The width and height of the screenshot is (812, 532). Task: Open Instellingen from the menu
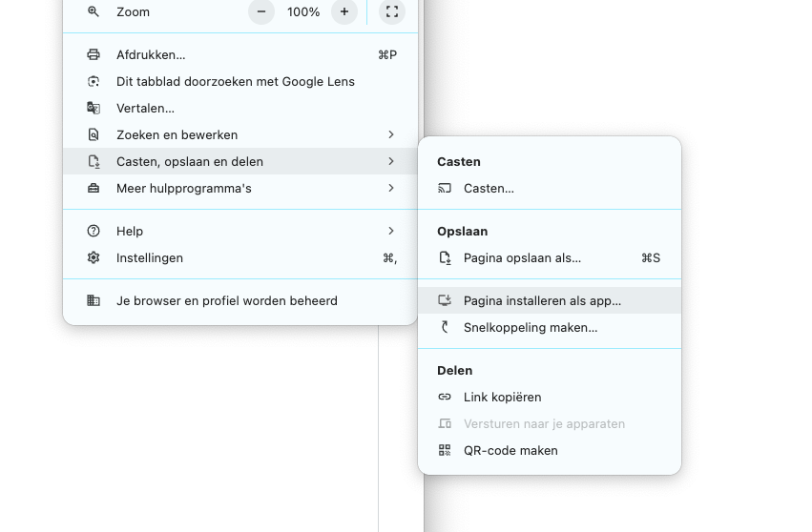[x=240, y=257]
